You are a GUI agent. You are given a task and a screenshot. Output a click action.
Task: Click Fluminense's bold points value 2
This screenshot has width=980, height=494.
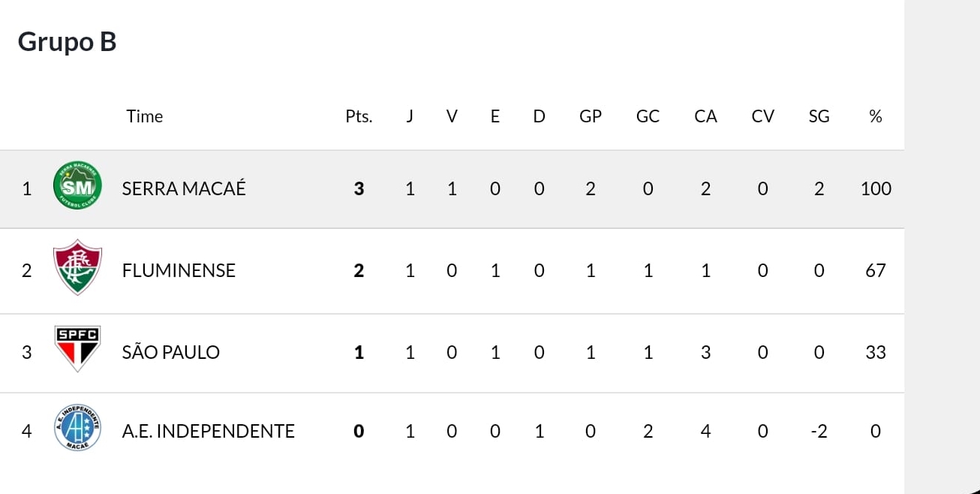(x=359, y=270)
